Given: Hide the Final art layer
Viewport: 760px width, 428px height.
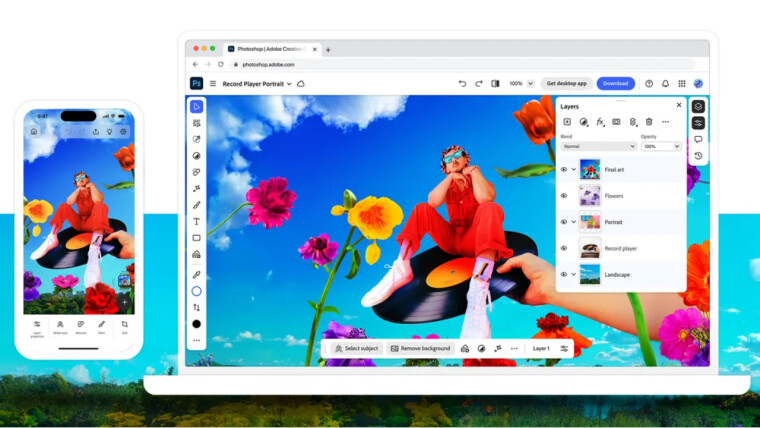Looking at the screenshot, I should 564,170.
